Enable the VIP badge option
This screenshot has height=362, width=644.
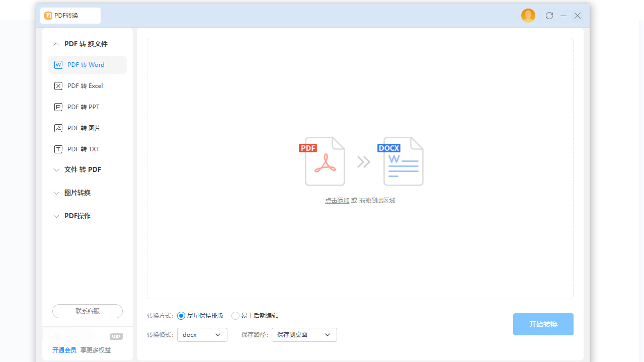pyautogui.click(x=116, y=336)
